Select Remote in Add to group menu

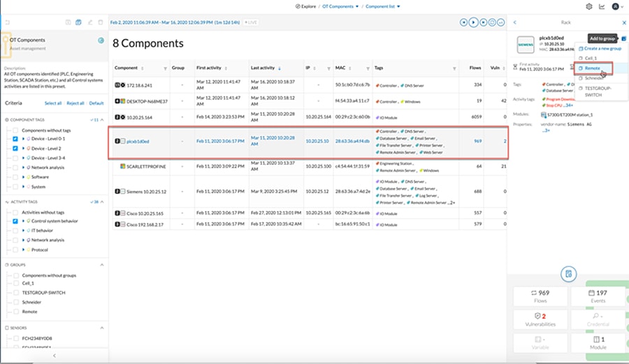593,68
